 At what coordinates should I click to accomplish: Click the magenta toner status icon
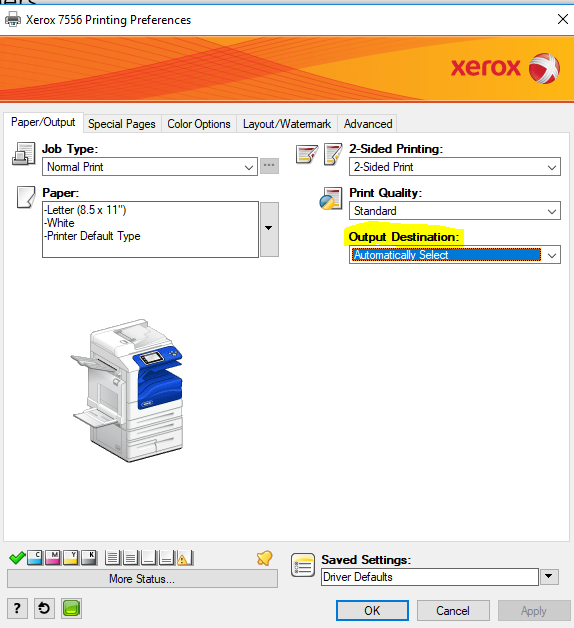point(53,558)
